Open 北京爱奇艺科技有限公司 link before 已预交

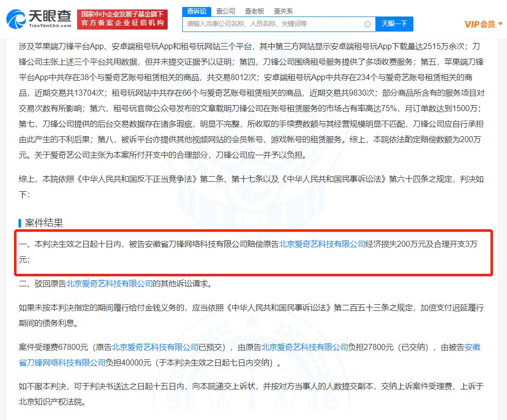click(155, 347)
